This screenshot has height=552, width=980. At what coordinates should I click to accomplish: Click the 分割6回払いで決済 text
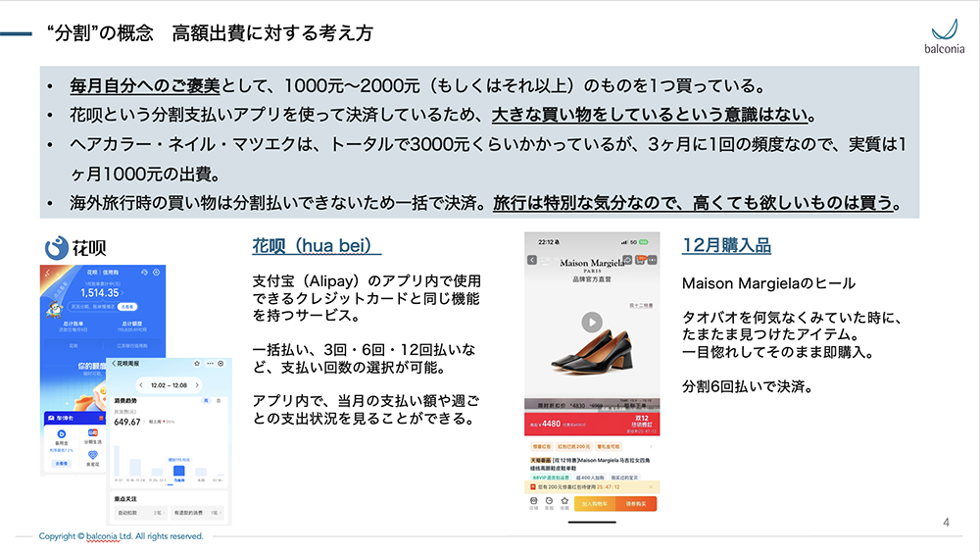pyautogui.click(x=747, y=386)
